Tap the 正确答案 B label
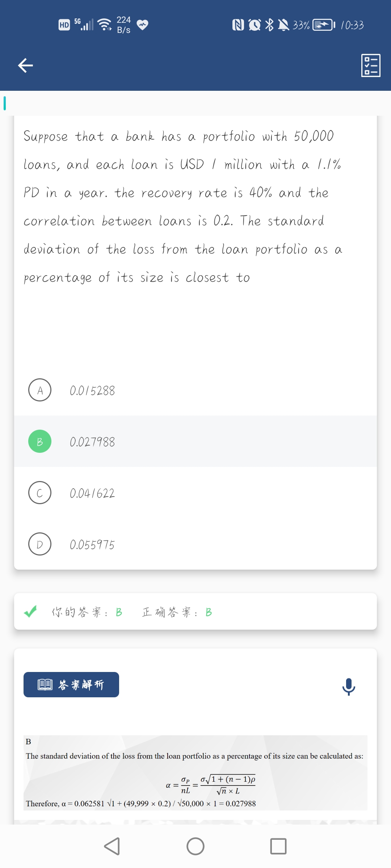Viewport: 391px width, 868px height. coord(177,612)
